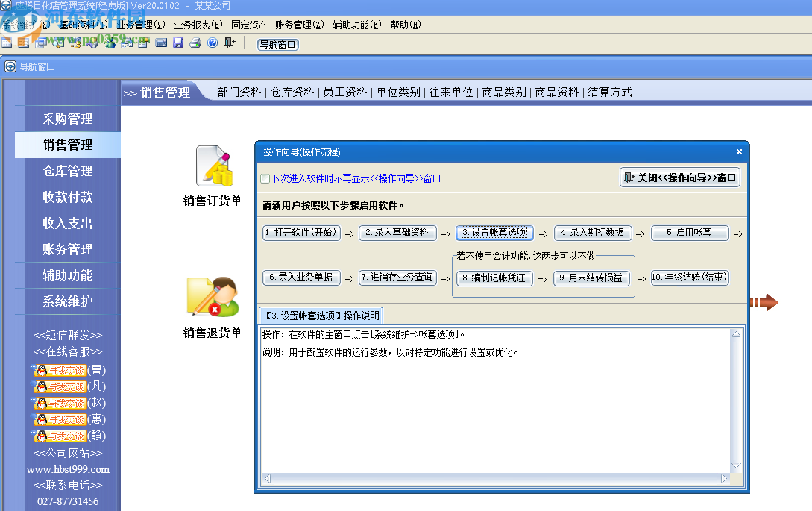The image size is (812, 511).
Task: Click the 导航窗口 title icon
Action: pyautogui.click(x=10, y=67)
